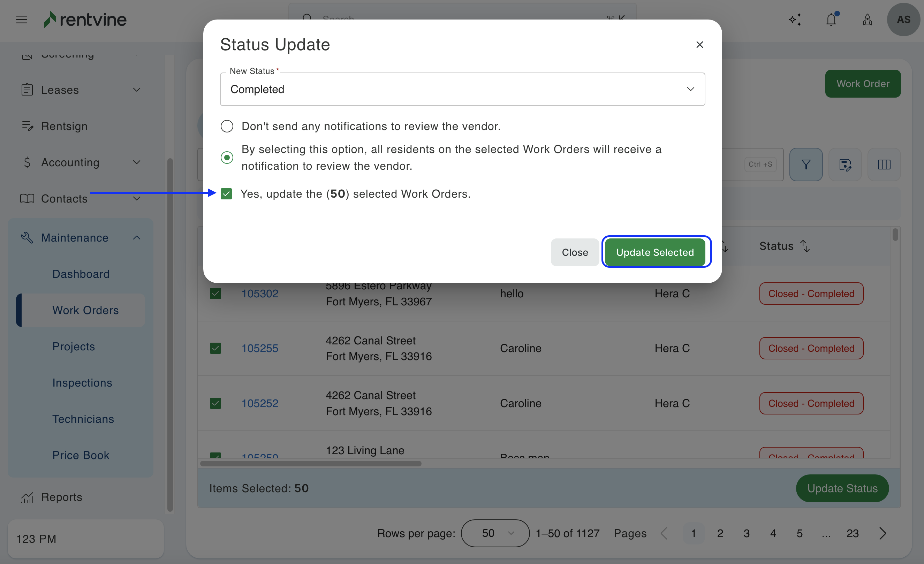Sort by Status column arrows
This screenshot has height=564, width=924.
coord(805,246)
